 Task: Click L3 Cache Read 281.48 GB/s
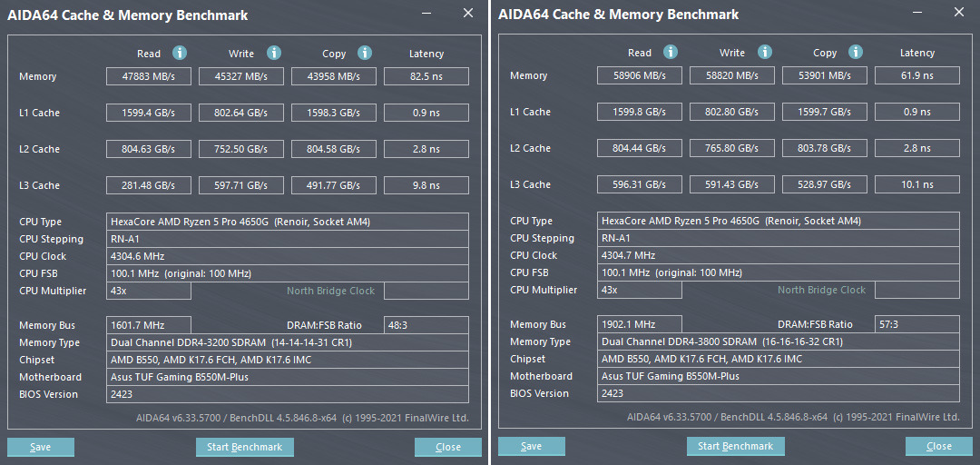[148, 185]
